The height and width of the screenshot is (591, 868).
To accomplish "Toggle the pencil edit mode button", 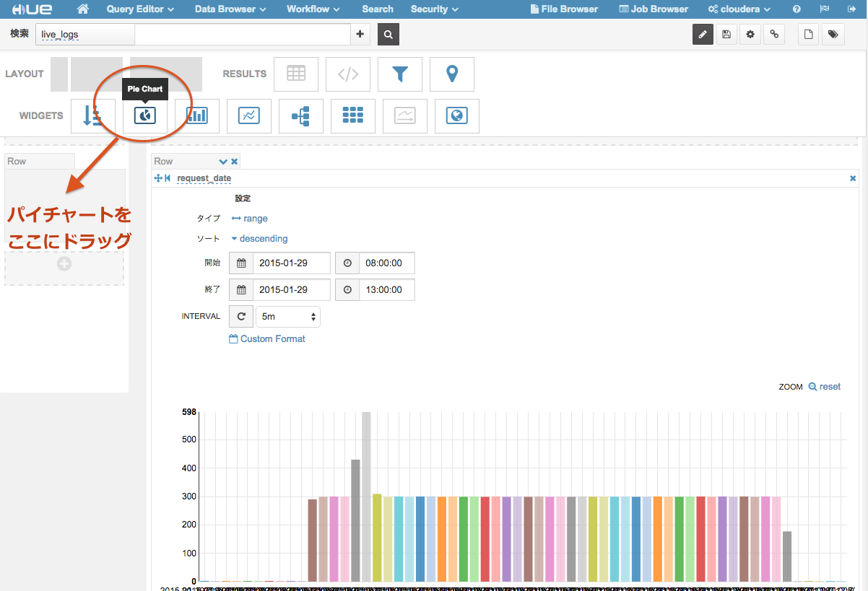I will click(703, 34).
